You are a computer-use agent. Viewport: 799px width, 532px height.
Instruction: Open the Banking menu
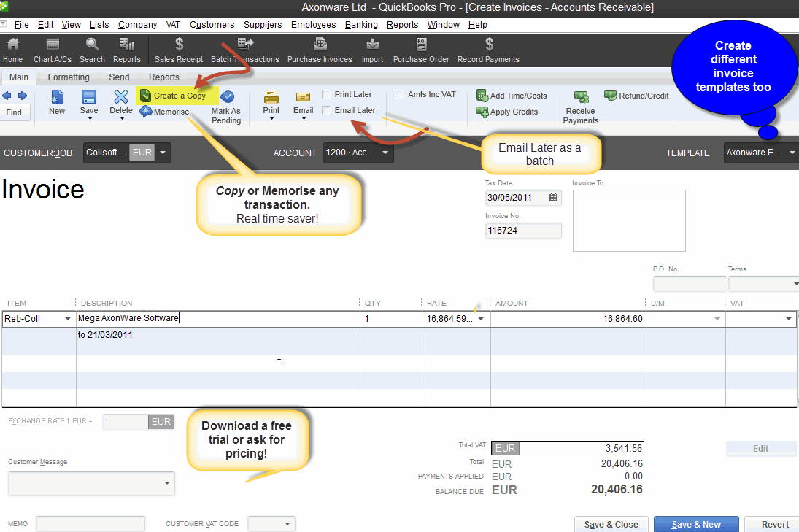click(x=361, y=25)
